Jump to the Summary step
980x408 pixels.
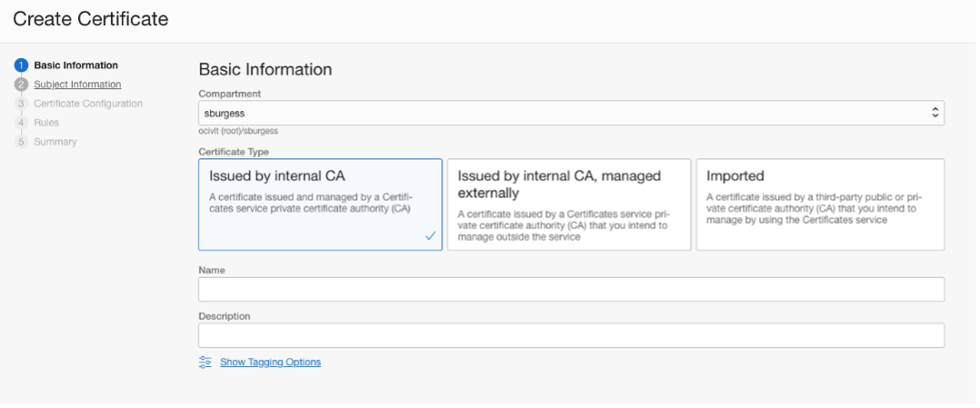pyautogui.click(x=55, y=142)
